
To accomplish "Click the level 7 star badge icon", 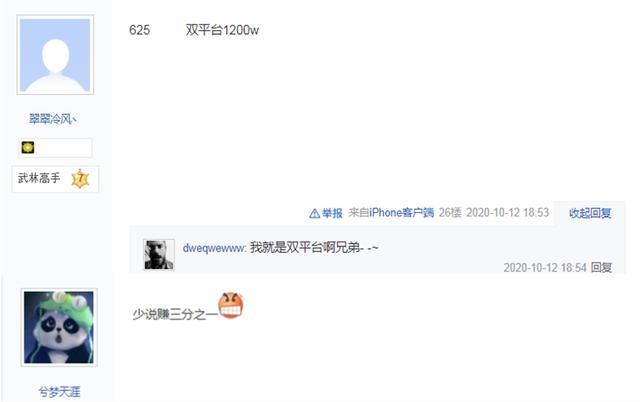I will pyautogui.click(x=80, y=179).
